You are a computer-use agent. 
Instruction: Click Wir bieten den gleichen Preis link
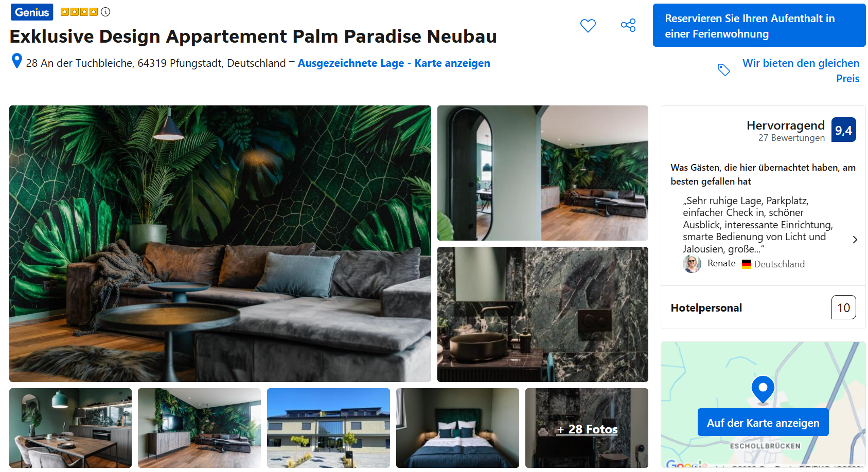(801, 70)
